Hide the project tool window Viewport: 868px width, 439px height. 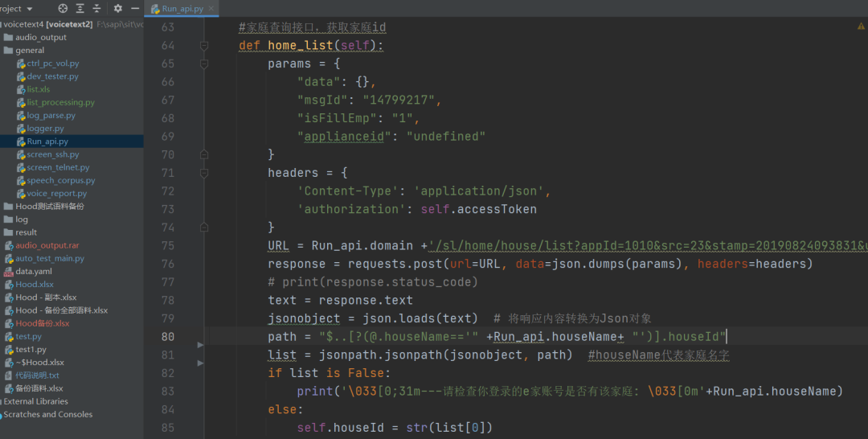134,8
